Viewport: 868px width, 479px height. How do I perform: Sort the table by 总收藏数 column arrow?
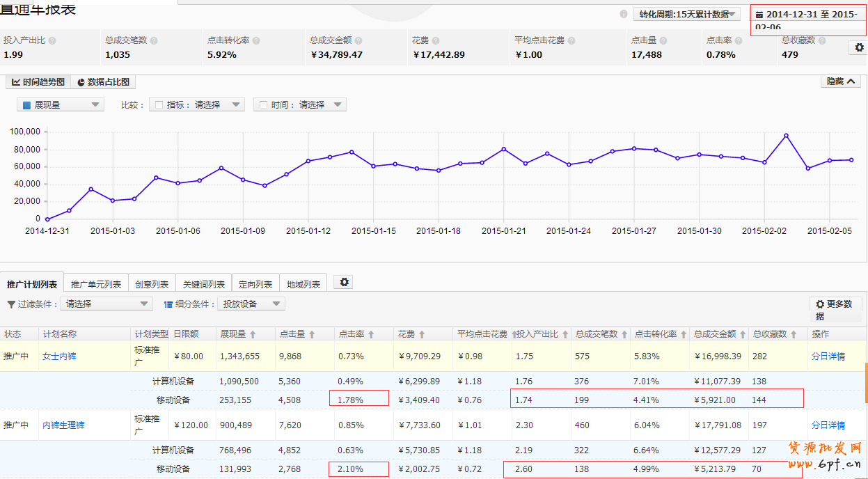[x=794, y=335]
